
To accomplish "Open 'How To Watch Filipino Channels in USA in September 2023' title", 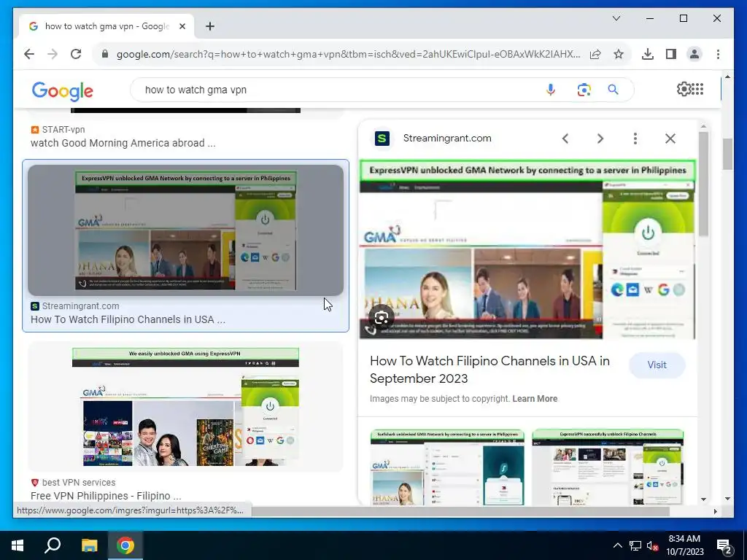I will click(x=489, y=370).
